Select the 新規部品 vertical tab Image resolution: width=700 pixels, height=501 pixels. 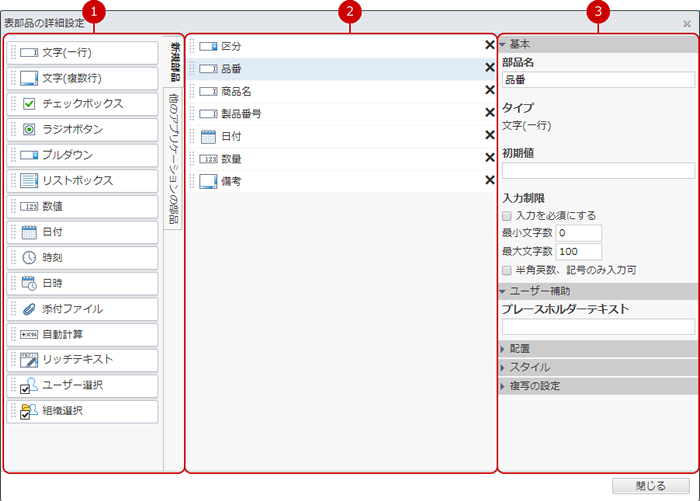(x=174, y=62)
